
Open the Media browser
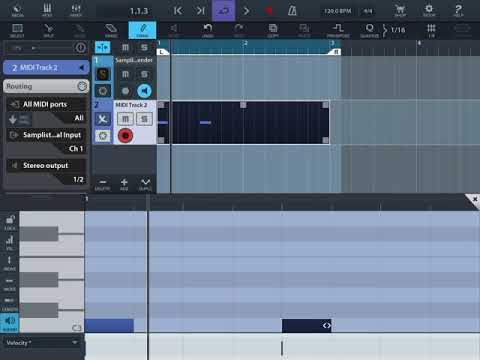tap(17, 11)
